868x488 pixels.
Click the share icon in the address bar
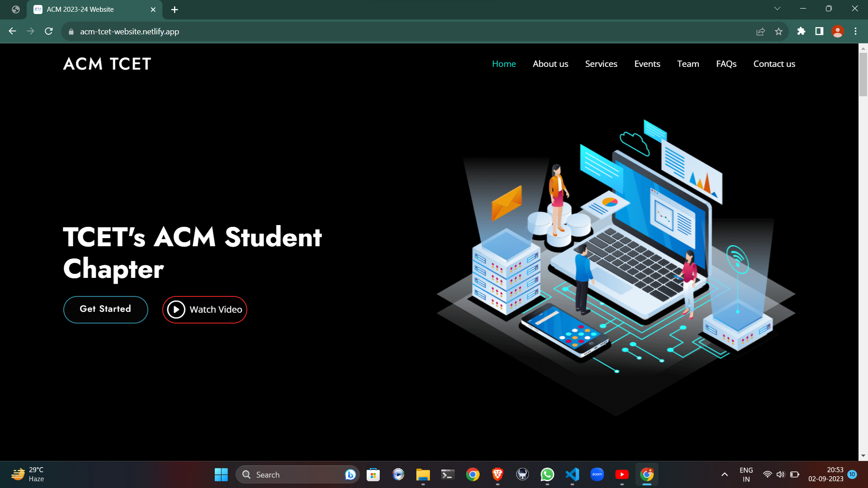(761, 31)
